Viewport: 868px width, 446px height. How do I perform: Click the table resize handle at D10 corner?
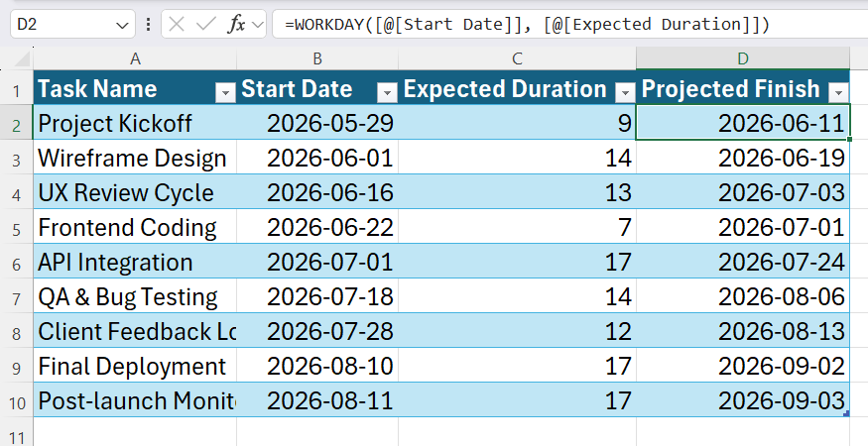point(846,413)
